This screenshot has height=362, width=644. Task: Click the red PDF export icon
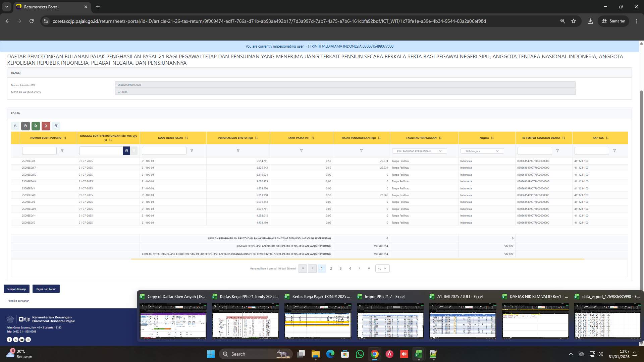pyautogui.click(x=46, y=126)
